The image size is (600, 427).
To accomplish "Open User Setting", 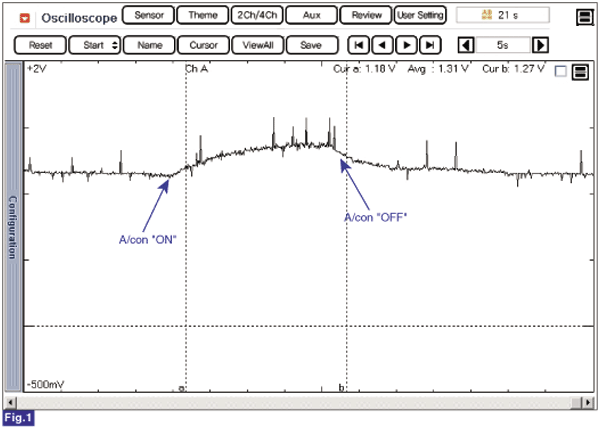I will 420,15.
